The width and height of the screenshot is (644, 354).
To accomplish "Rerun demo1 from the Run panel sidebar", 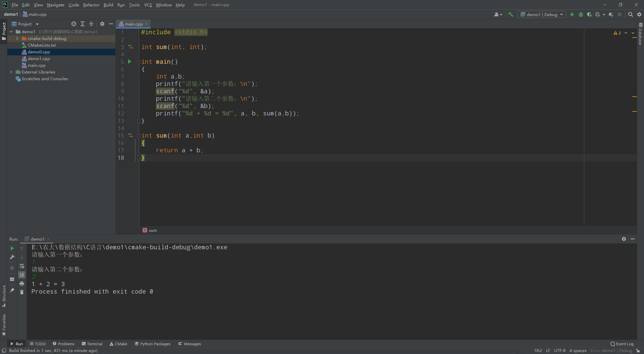I will 12,248.
